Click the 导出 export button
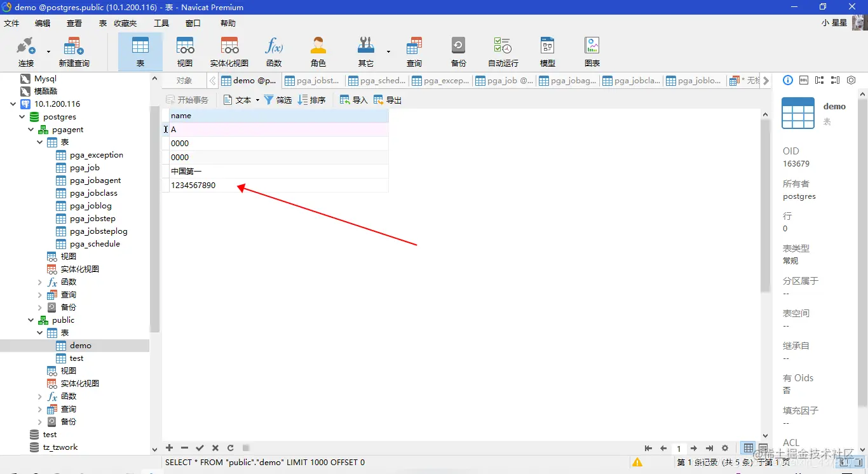Screen dimensions: 868x474 click(x=388, y=100)
